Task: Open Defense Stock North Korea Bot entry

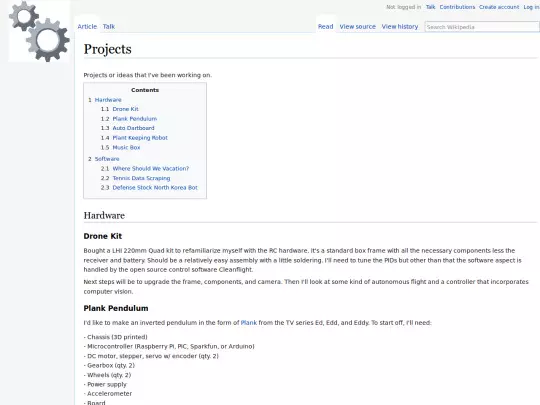Action: (x=155, y=188)
